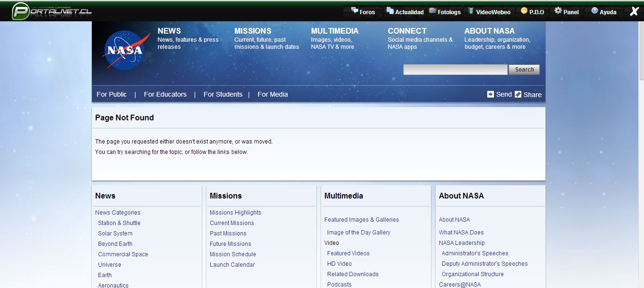Click the VideoWebeo film icon
644x288 pixels.
(471, 10)
